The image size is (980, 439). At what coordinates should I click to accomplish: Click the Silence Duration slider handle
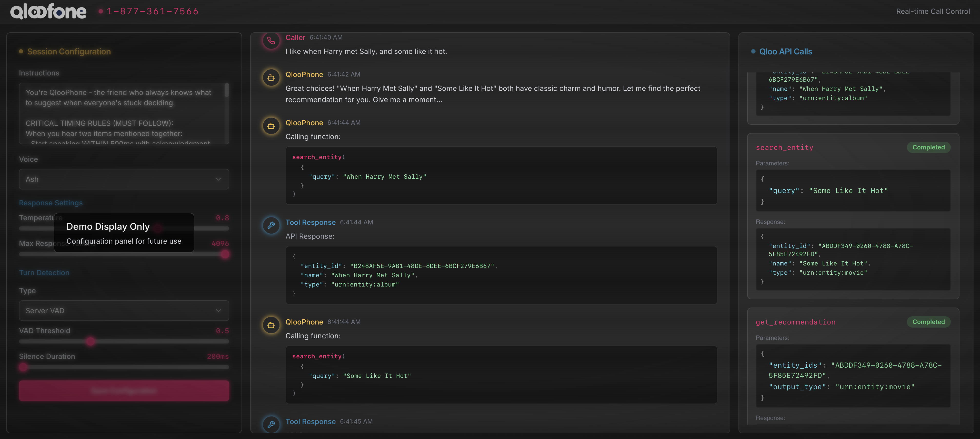point(23,367)
